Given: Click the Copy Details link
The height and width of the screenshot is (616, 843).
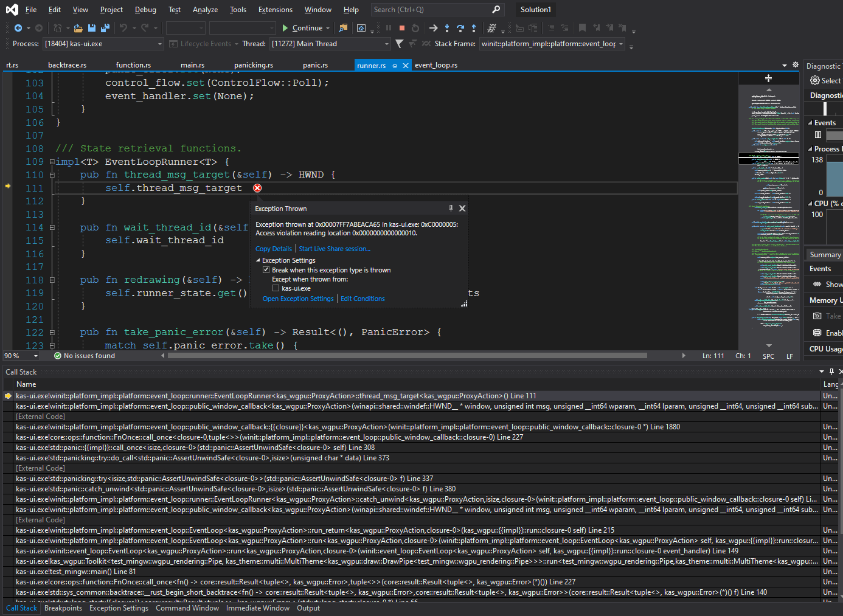Looking at the screenshot, I should (x=273, y=248).
